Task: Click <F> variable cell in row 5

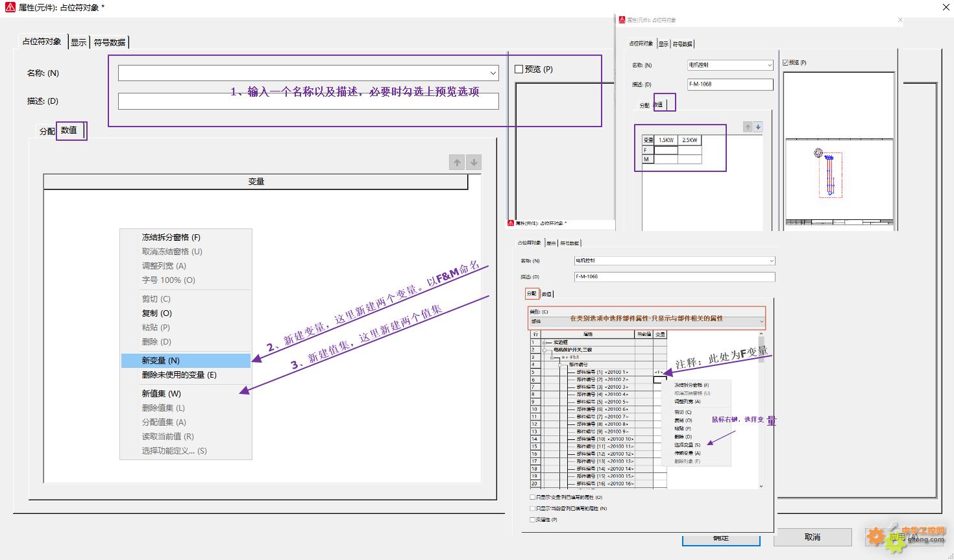Action: (659, 372)
